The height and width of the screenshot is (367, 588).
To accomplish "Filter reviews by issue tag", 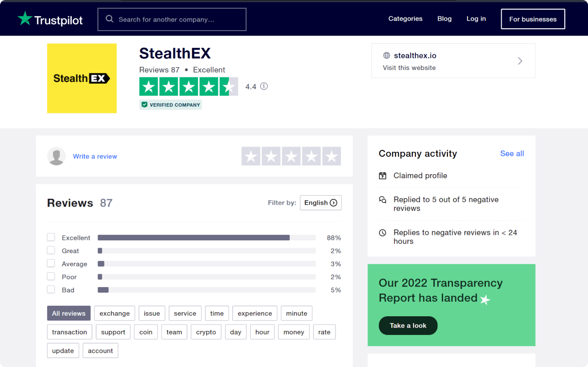I will pos(152,313).
